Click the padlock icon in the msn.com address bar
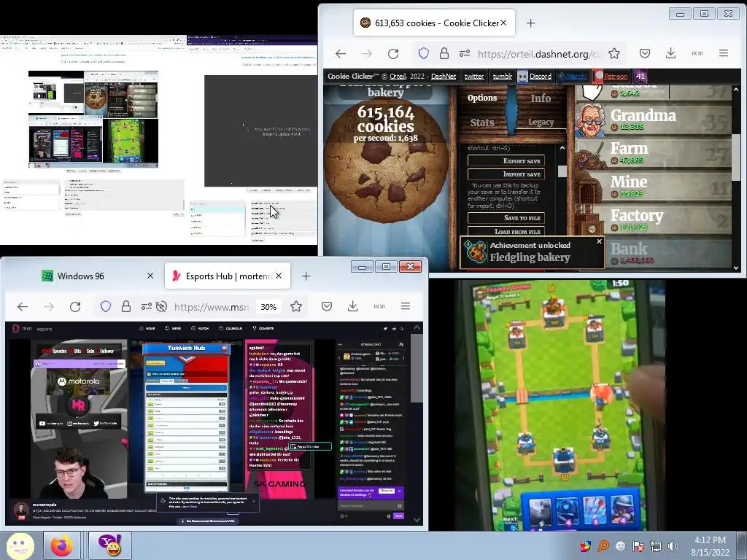 pos(125,306)
